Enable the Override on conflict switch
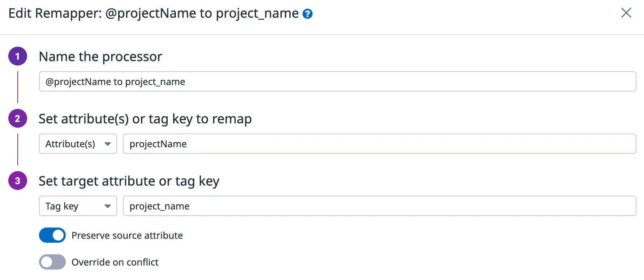This screenshot has width=644, height=280. [x=52, y=262]
